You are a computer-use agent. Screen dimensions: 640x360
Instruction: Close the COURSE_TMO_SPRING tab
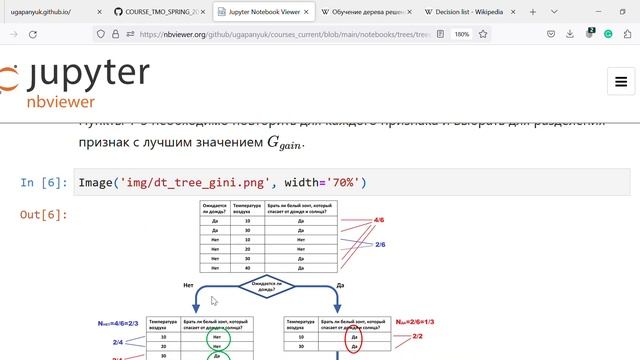(203, 12)
